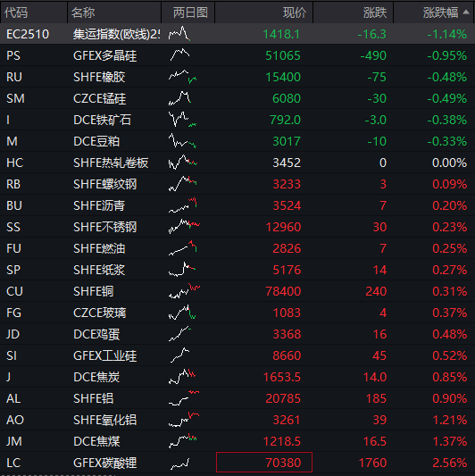Open the PS 多晶硅 sparkline chart

(x=179, y=55)
